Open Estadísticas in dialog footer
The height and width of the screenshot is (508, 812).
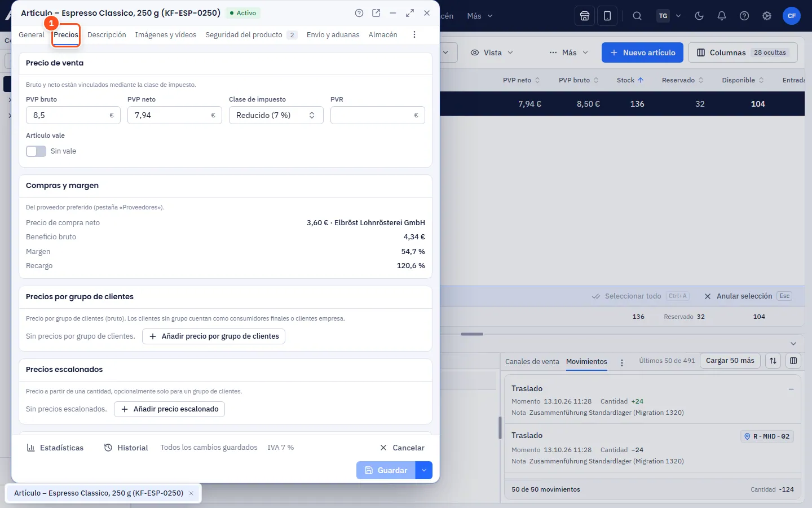tap(55, 448)
